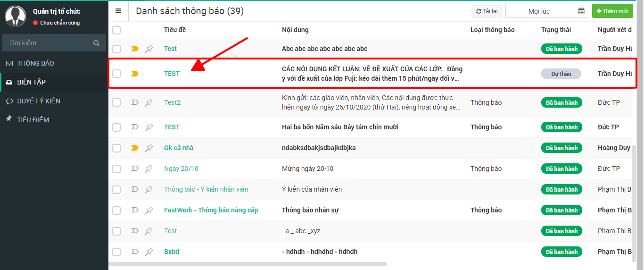Open the THÔNG BÁO sidebar menu
Viewport: 644px width, 270px height.
click(x=35, y=63)
